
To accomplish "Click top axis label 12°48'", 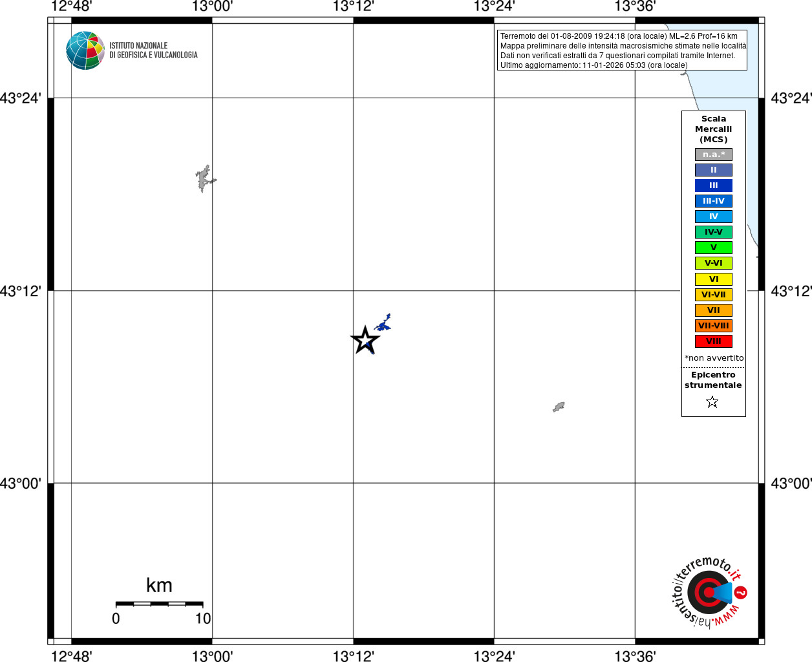I will [x=71, y=6].
